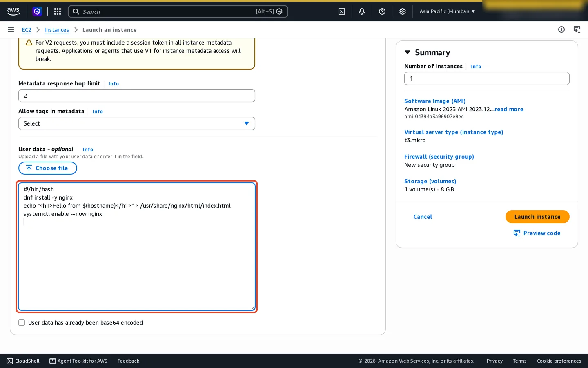
Task: Open the tutorials panel icon below the region selector
Action: [x=577, y=29]
